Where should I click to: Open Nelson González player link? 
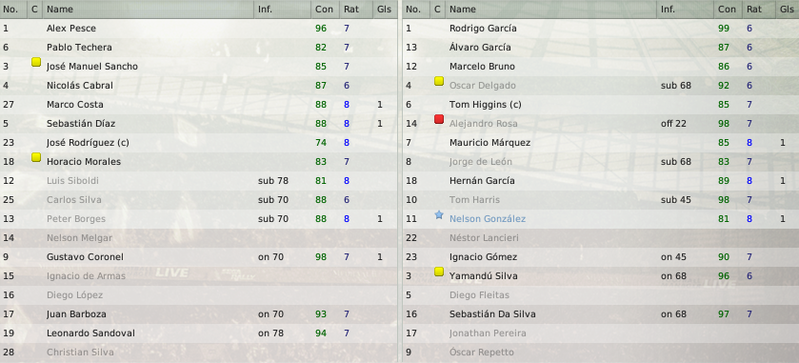click(x=487, y=219)
